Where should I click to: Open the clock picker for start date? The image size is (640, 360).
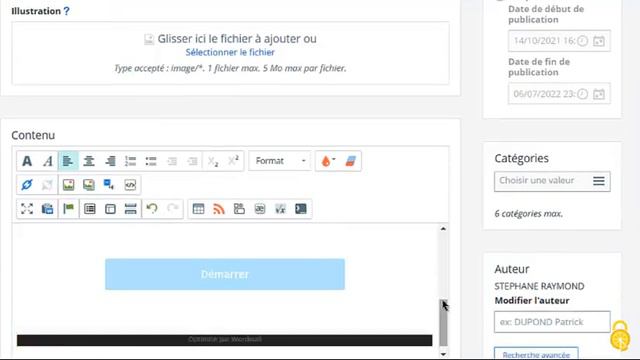click(582, 41)
